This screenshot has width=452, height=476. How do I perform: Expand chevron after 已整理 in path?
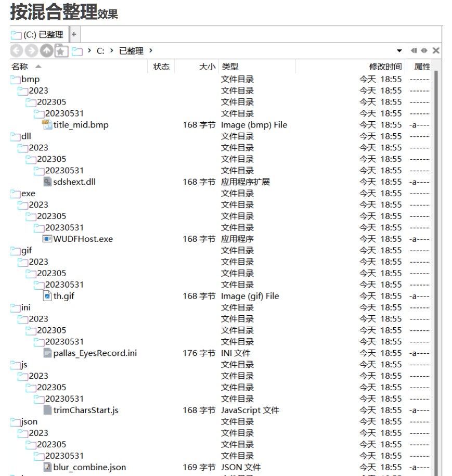(x=151, y=50)
